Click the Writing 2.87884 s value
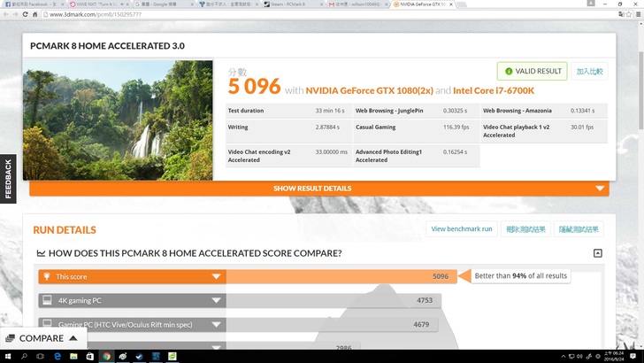Viewport: 644px width, 363px height. [327, 127]
